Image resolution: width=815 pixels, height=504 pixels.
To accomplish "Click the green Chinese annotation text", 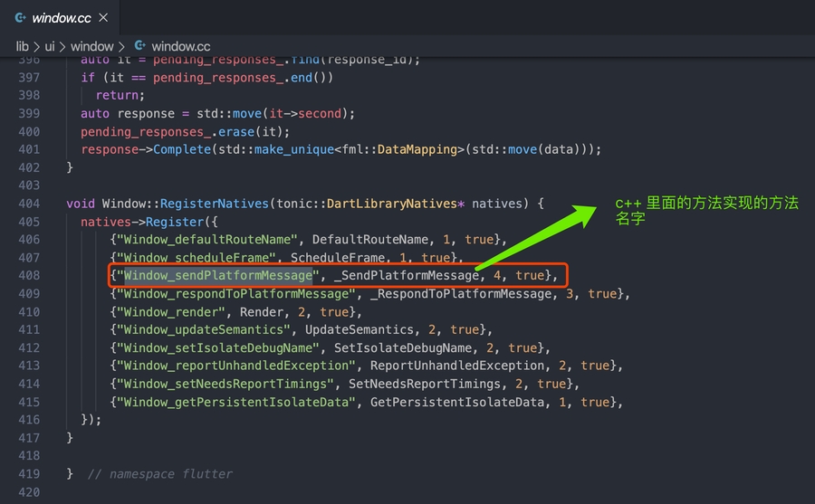I will tap(706, 211).
